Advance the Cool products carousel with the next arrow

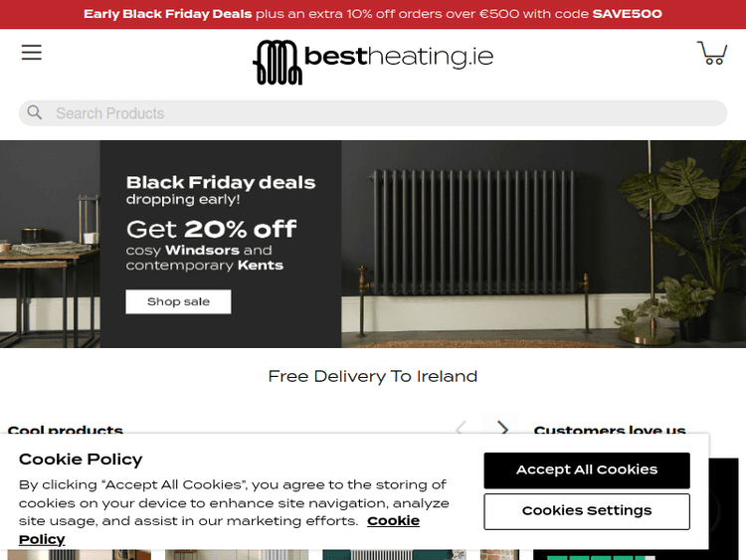coord(502,428)
